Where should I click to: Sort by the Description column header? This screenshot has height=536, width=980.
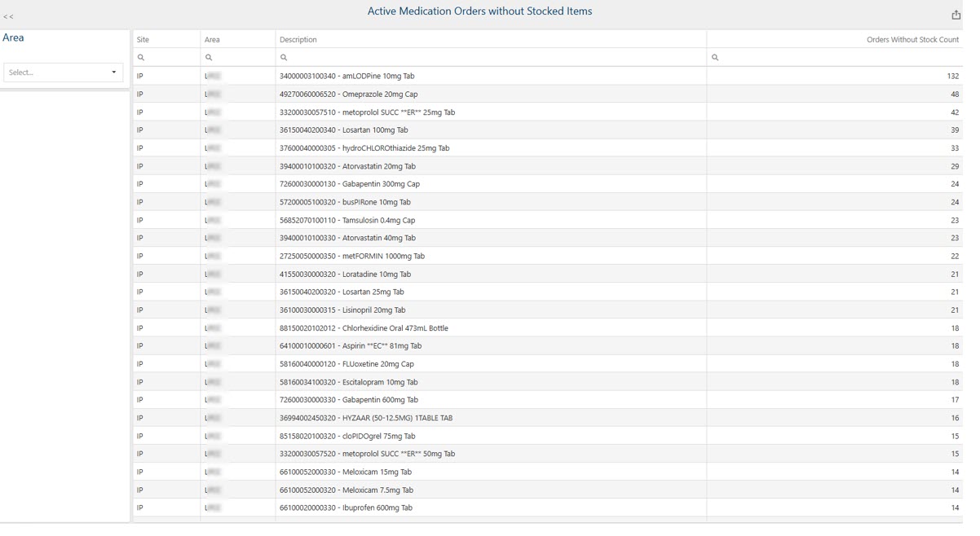tap(298, 40)
